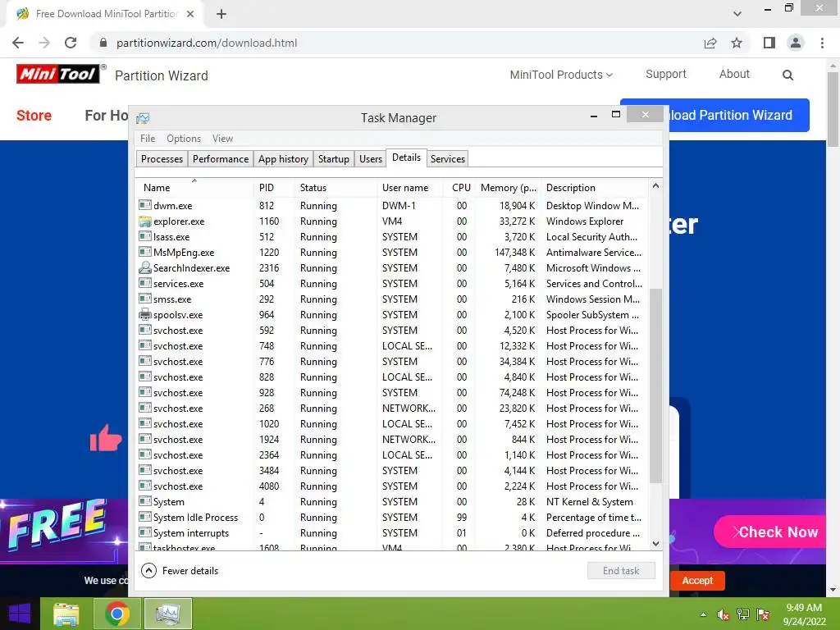This screenshot has width=840, height=630.
Task: Open the About link
Action: click(x=734, y=74)
